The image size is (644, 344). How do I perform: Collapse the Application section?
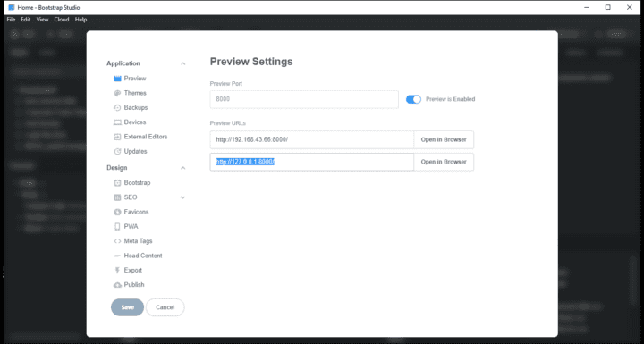[x=182, y=63]
